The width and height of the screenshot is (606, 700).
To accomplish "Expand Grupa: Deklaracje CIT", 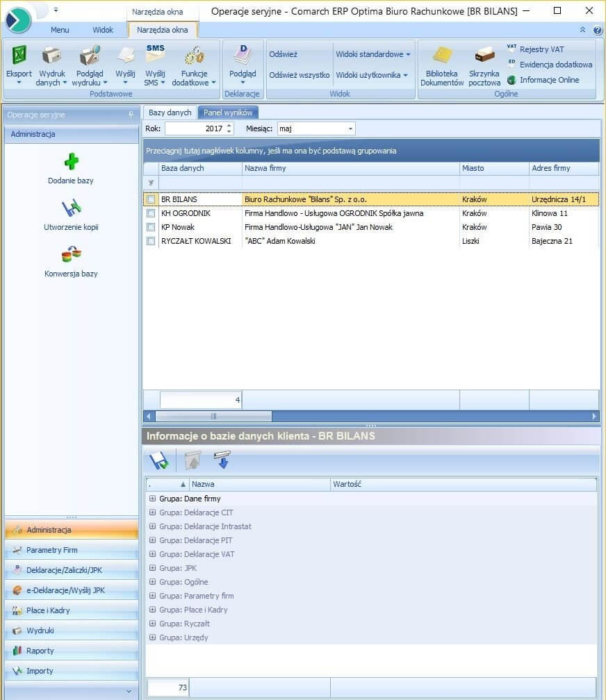I will (x=152, y=512).
